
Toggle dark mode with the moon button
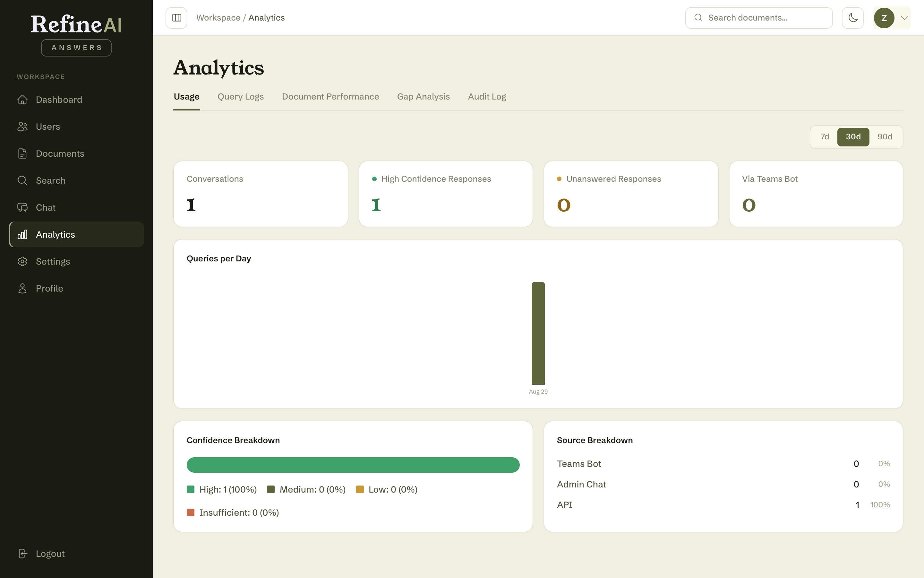click(852, 18)
